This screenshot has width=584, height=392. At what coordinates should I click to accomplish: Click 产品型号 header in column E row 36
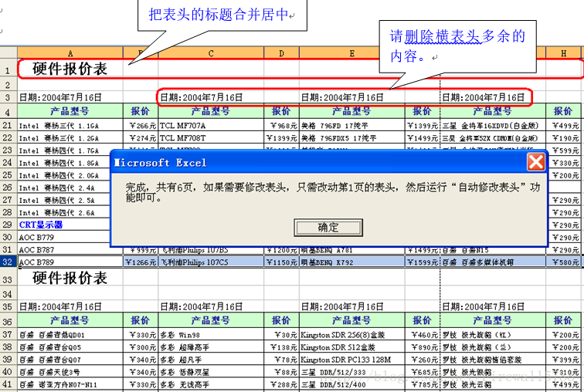tap(351, 320)
